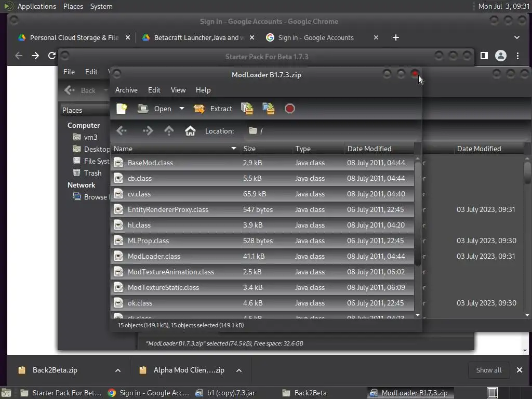Open the Places menu in top panel

73,6
